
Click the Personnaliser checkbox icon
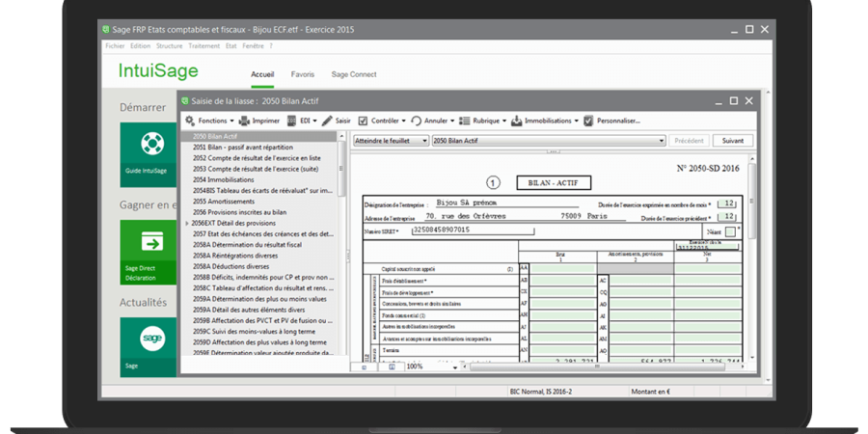coord(588,121)
